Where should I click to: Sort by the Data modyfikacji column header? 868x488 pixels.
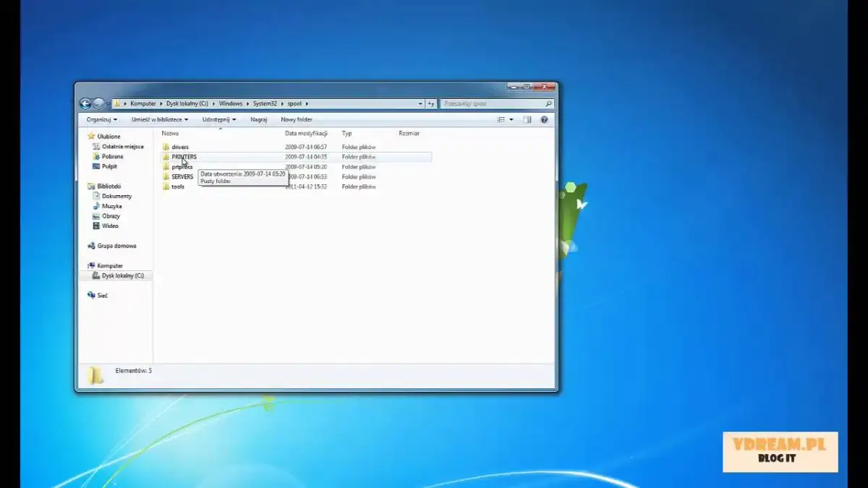(306, 134)
